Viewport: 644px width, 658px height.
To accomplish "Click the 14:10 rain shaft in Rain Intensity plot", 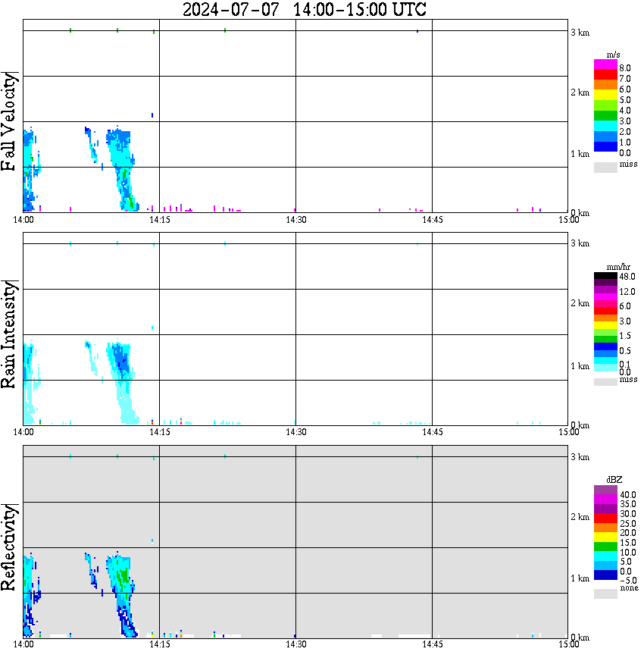I will tap(123, 381).
